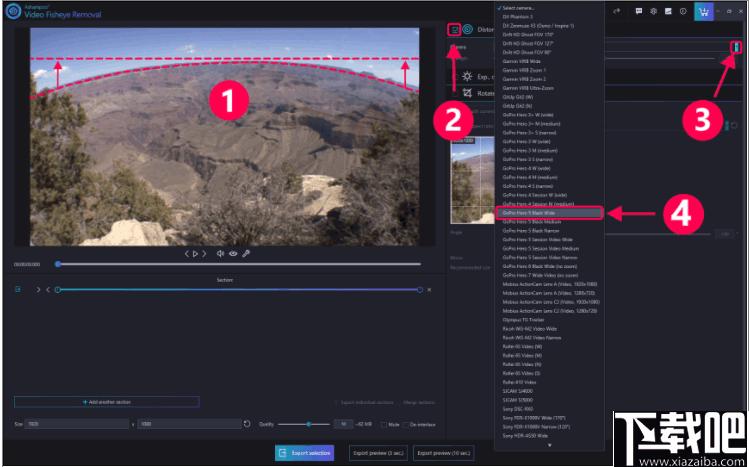
Task: Enable the De-interlace checkbox
Action: [x=406, y=424]
